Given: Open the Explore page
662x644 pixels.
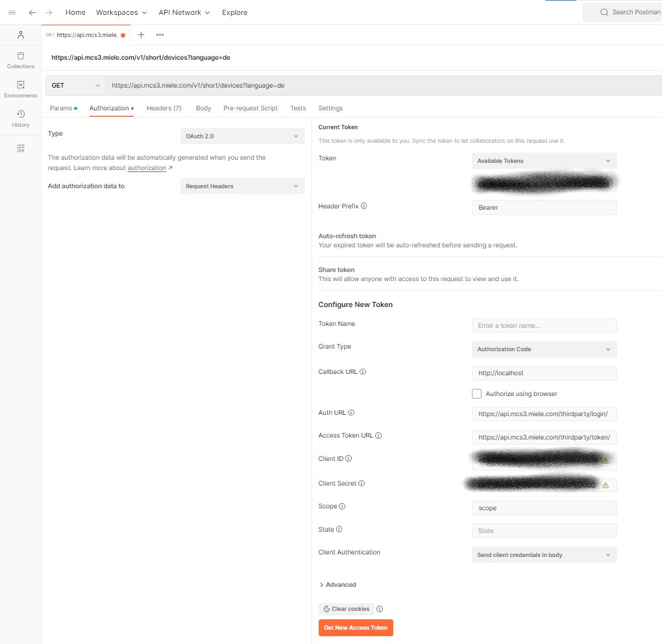Looking at the screenshot, I should tap(235, 13).
